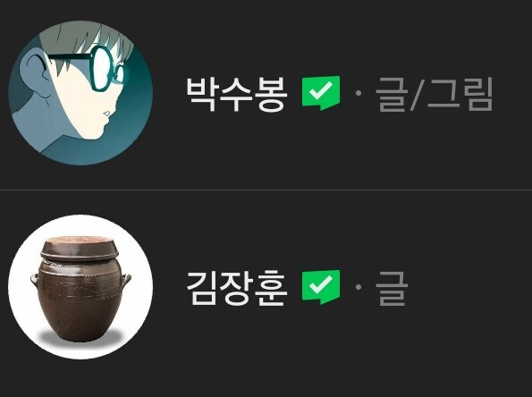This screenshot has width=532, height=397.
Task: Open author page for 박수봉
Action: pyautogui.click(x=237, y=94)
